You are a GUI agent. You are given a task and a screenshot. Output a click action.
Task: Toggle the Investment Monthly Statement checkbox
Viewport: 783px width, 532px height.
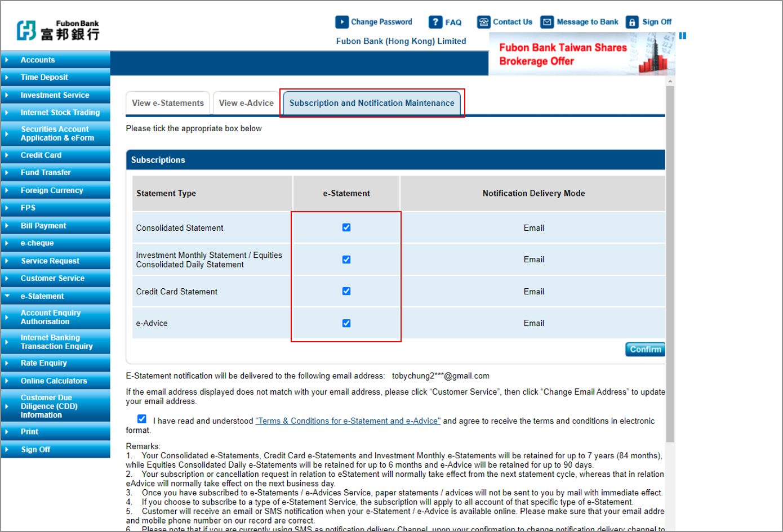(346, 260)
